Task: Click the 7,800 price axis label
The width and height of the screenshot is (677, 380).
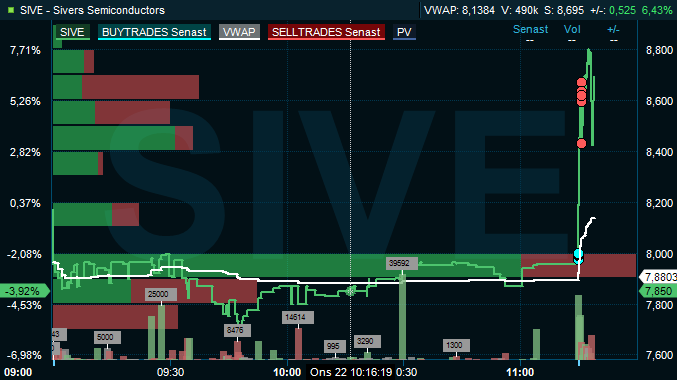Action: coord(659,305)
